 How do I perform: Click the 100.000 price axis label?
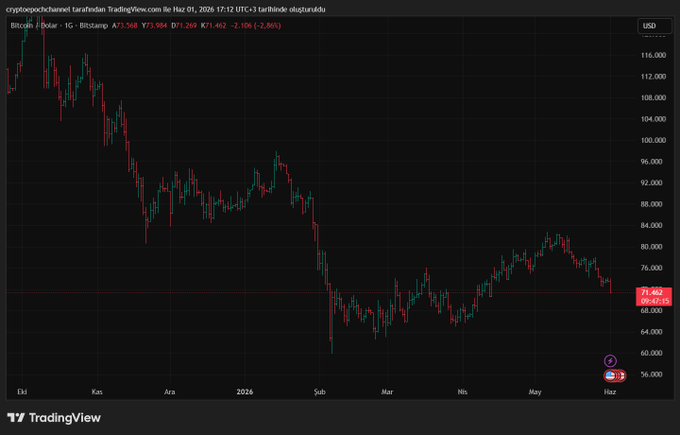click(653, 140)
